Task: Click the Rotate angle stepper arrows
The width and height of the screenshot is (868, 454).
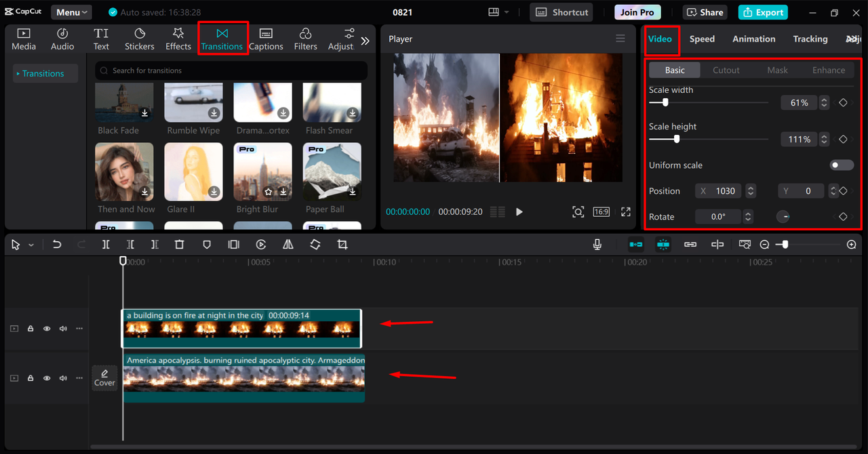Action: (x=748, y=217)
